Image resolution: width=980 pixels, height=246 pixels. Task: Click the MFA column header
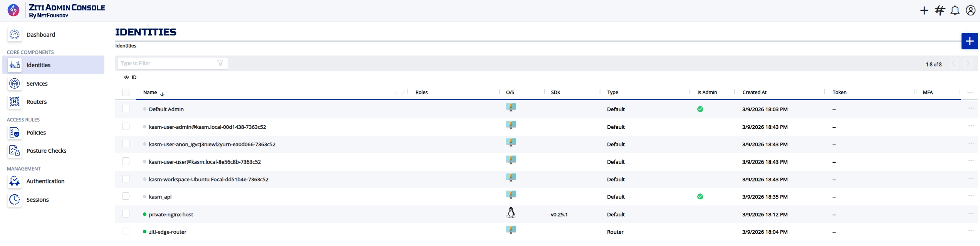[x=928, y=93]
